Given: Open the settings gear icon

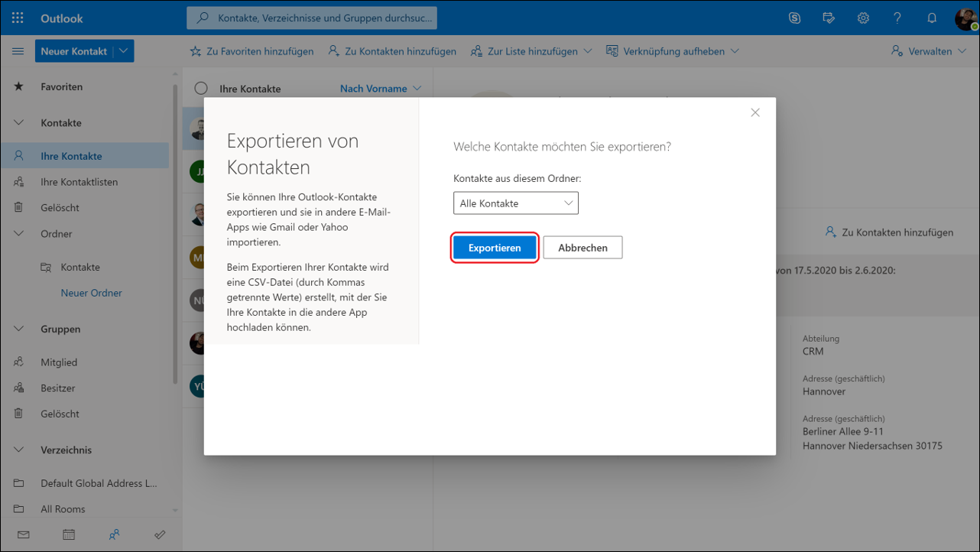Looking at the screenshot, I should [863, 18].
